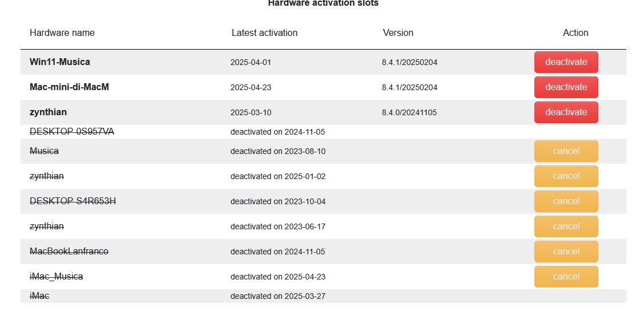Cancel the iMac_Musica deactivation
The height and width of the screenshot is (312, 644).
566,276
